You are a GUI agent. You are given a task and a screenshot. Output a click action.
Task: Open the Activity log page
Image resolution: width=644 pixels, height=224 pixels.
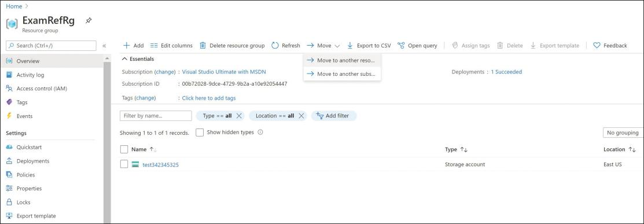(x=31, y=75)
